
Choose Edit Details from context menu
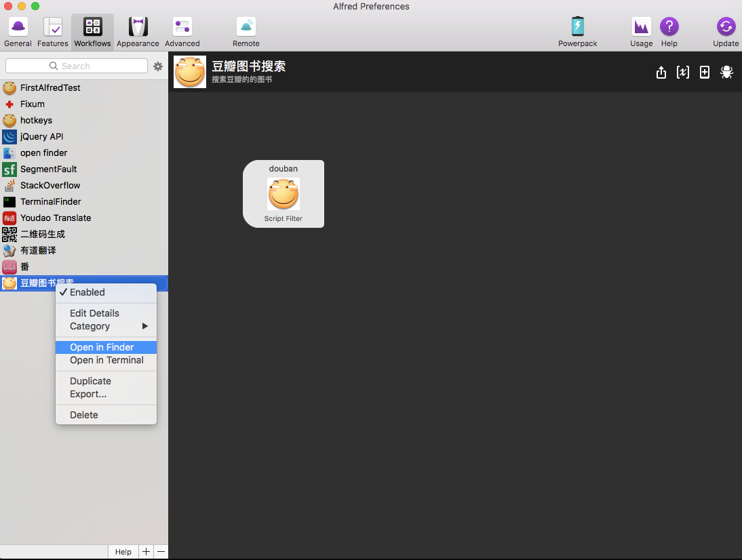click(x=106, y=313)
